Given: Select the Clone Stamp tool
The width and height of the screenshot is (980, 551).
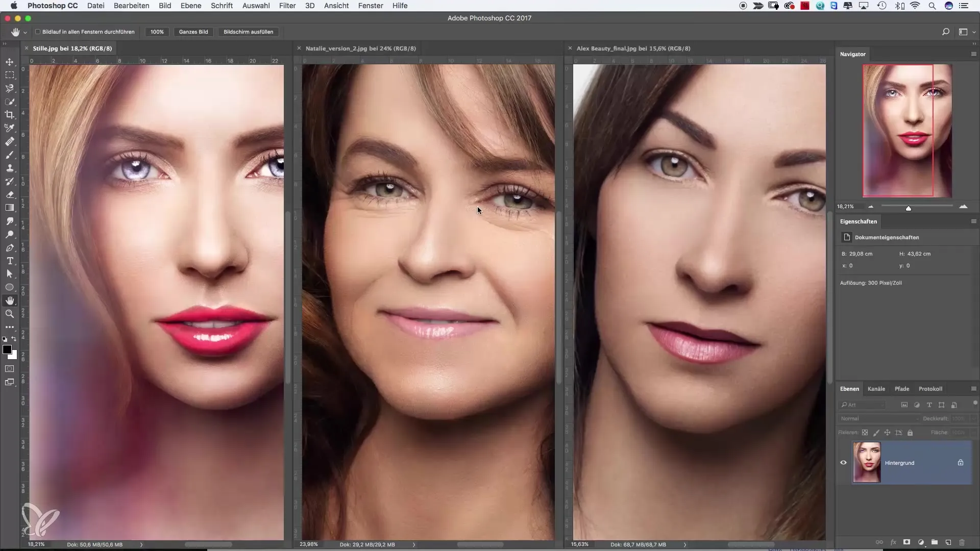Looking at the screenshot, I should point(10,168).
